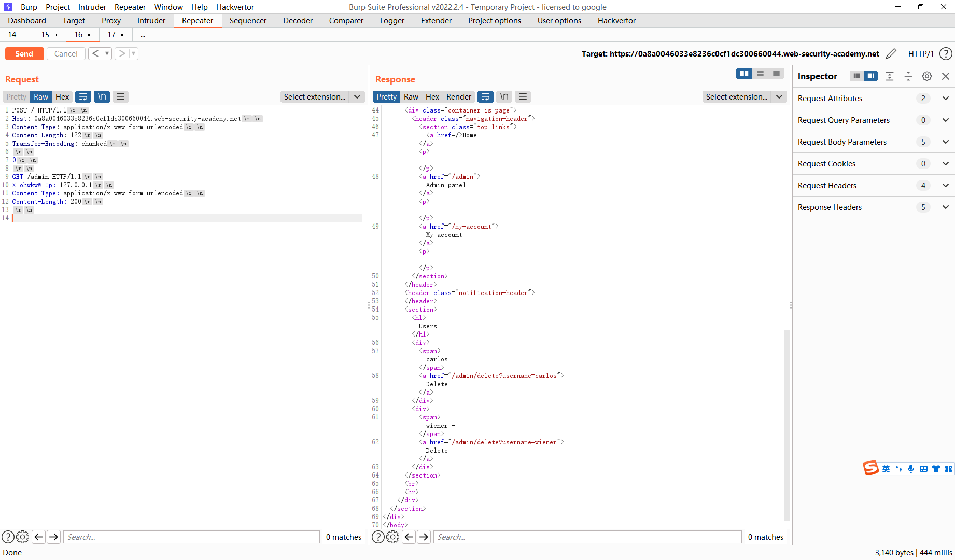
Task: Open response search settings gear
Action: [x=393, y=537]
